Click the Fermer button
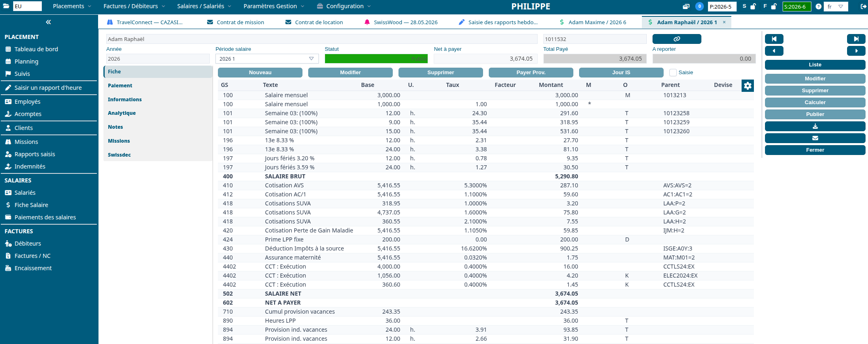Screen dimensions: 868x344 pos(815,150)
